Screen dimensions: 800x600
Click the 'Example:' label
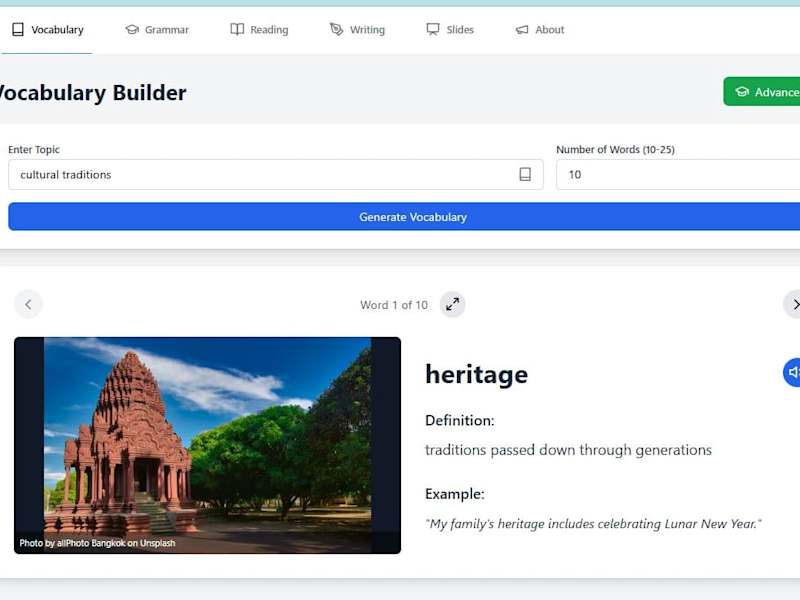(455, 494)
